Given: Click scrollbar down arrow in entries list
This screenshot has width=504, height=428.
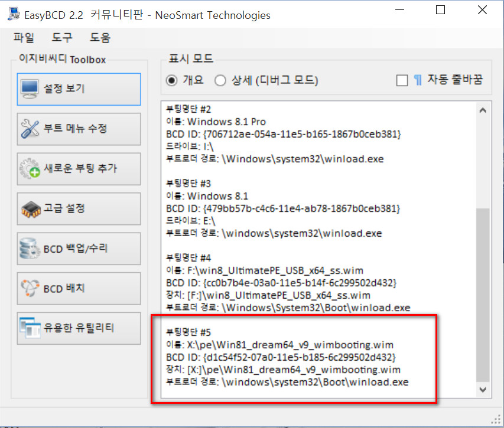Looking at the screenshot, I should (483, 390).
